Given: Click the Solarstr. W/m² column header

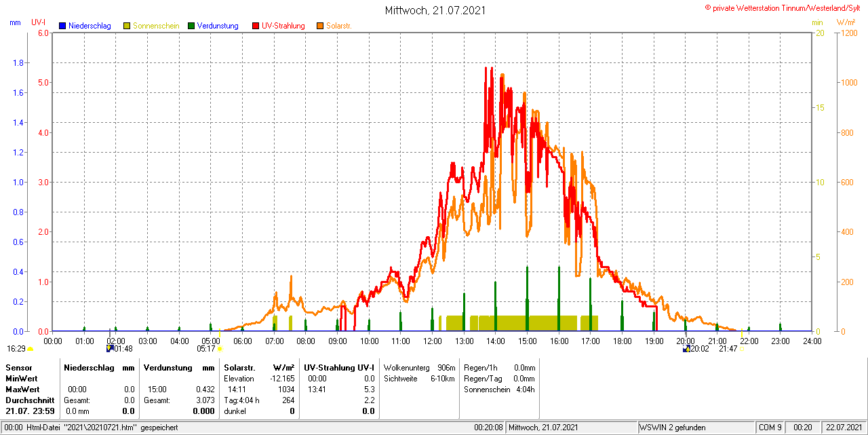Looking at the screenshot, I should pos(259,367).
